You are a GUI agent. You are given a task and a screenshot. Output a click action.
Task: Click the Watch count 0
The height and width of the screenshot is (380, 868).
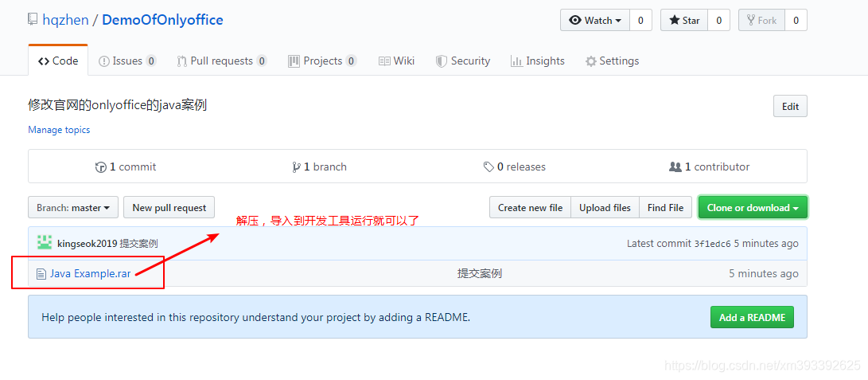coord(640,21)
